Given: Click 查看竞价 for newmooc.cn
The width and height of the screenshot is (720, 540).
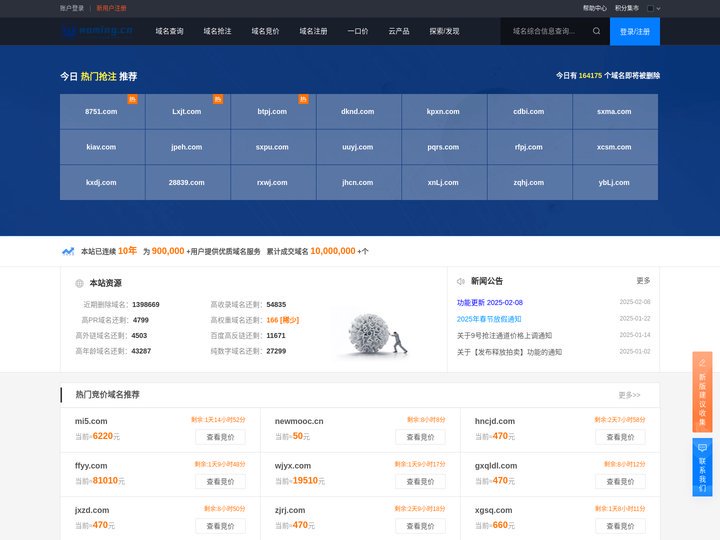Looking at the screenshot, I should (x=420, y=437).
